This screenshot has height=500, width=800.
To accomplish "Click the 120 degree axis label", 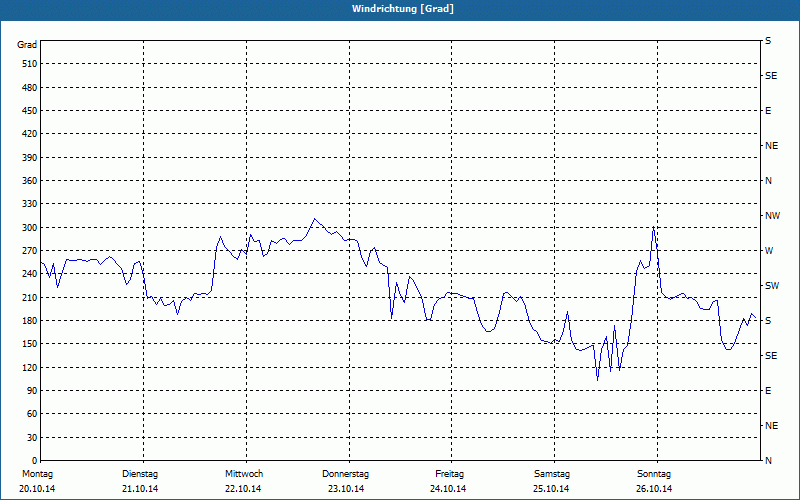I will (x=30, y=367).
